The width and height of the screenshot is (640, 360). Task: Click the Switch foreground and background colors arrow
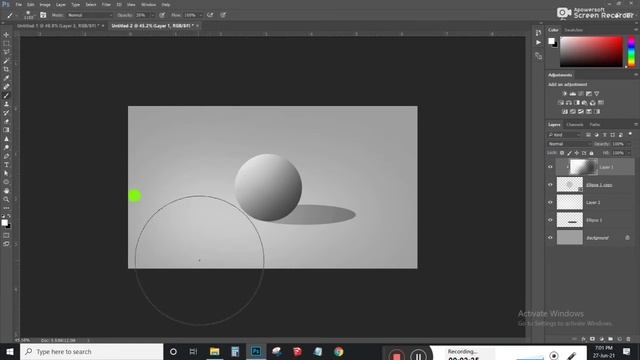pos(9,216)
